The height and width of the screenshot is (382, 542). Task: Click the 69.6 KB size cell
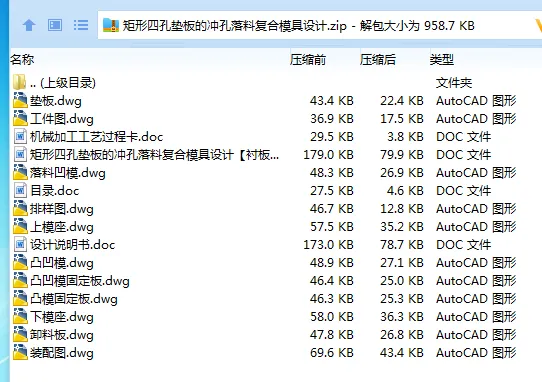pyautogui.click(x=332, y=352)
